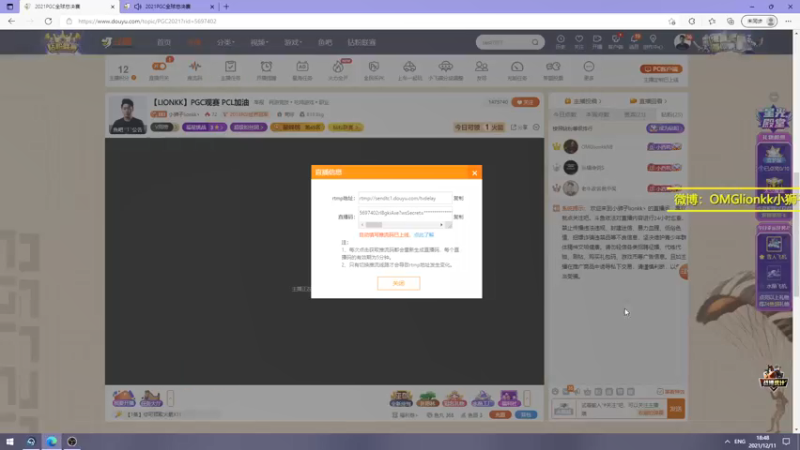Click the PC client orange button
The width and height of the screenshot is (800, 450).
tap(661, 69)
